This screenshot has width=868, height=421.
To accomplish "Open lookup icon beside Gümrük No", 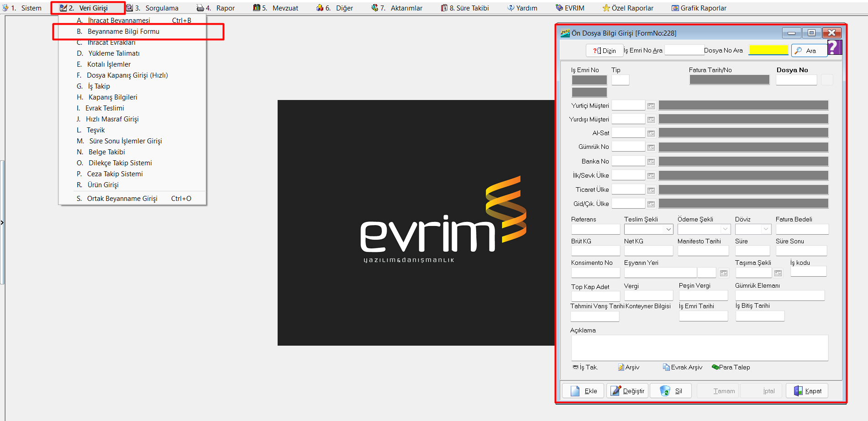I will click(x=651, y=147).
